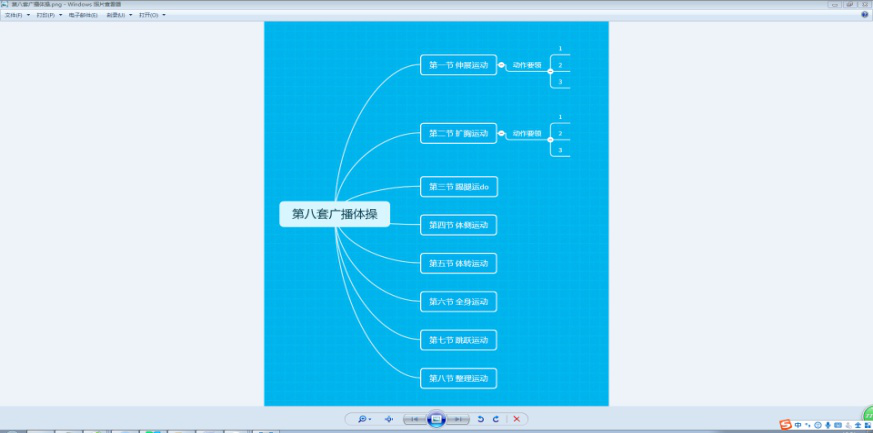Click the Sogou voice input microphone

pos(827,425)
